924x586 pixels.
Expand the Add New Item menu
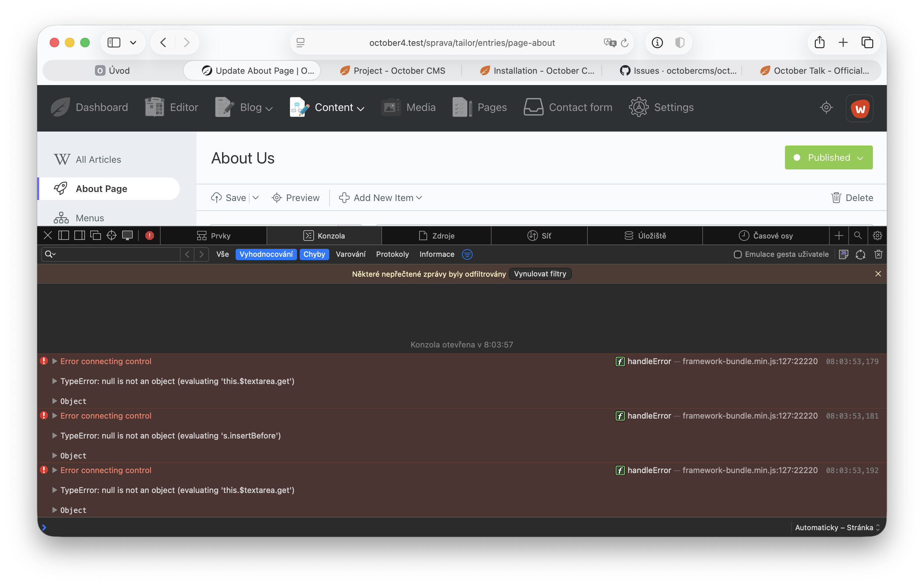(380, 198)
